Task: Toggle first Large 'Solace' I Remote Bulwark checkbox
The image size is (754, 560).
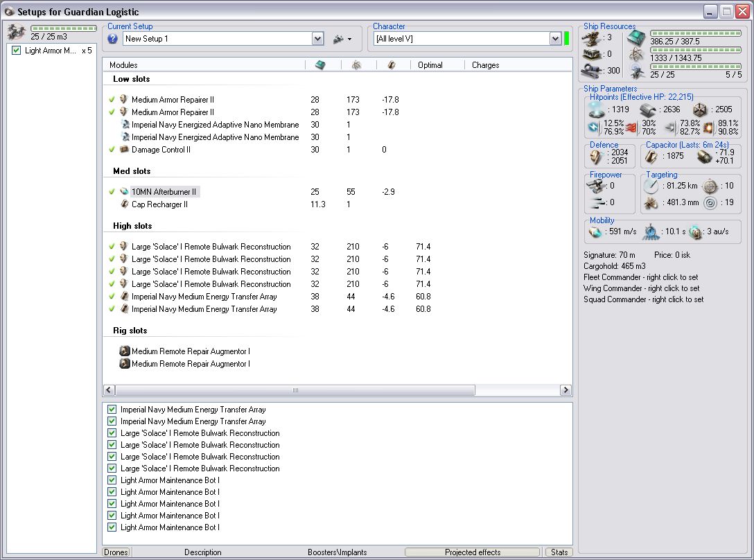Action: (112, 433)
